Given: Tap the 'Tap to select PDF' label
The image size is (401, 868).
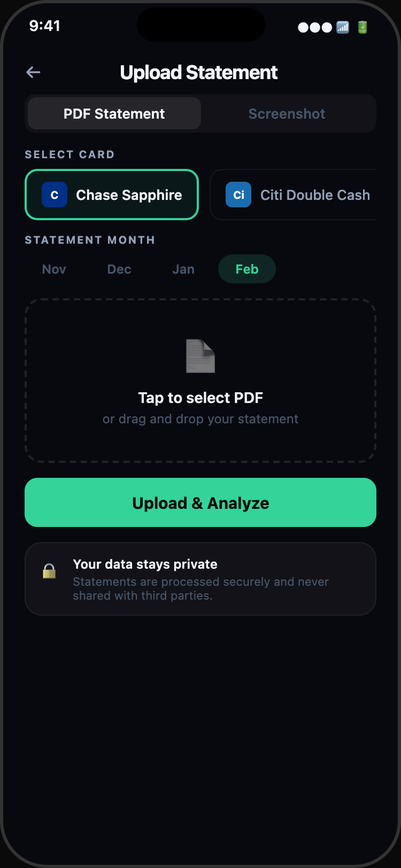Looking at the screenshot, I should [200, 398].
